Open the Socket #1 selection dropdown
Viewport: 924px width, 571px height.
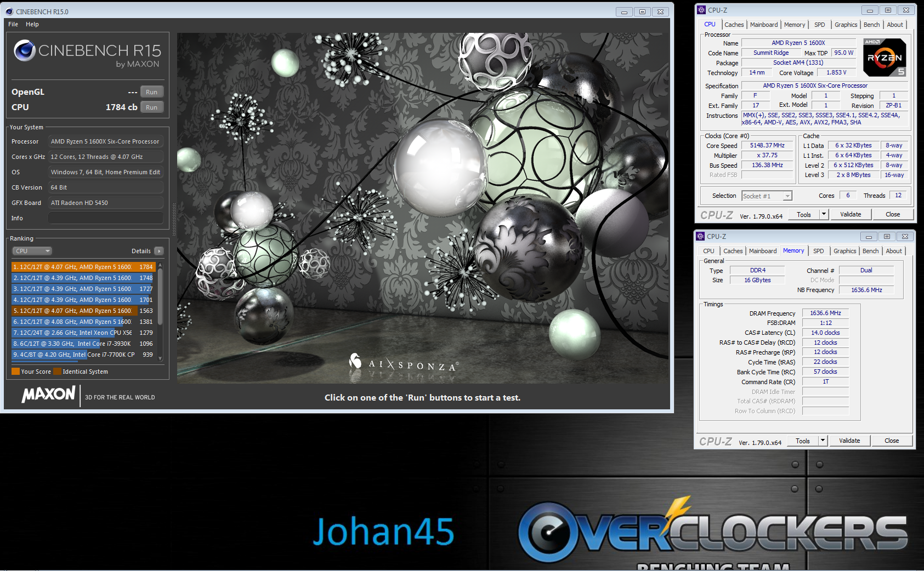point(767,196)
